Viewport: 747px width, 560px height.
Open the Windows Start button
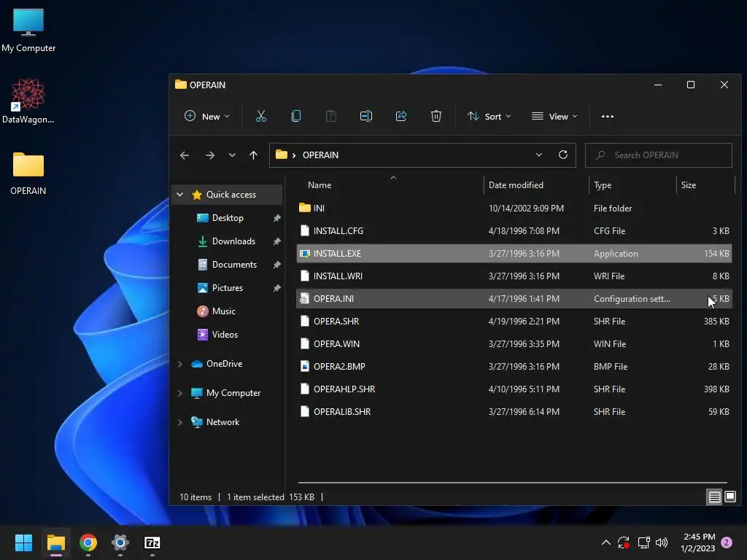pyautogui.click(x=23, y=542)
